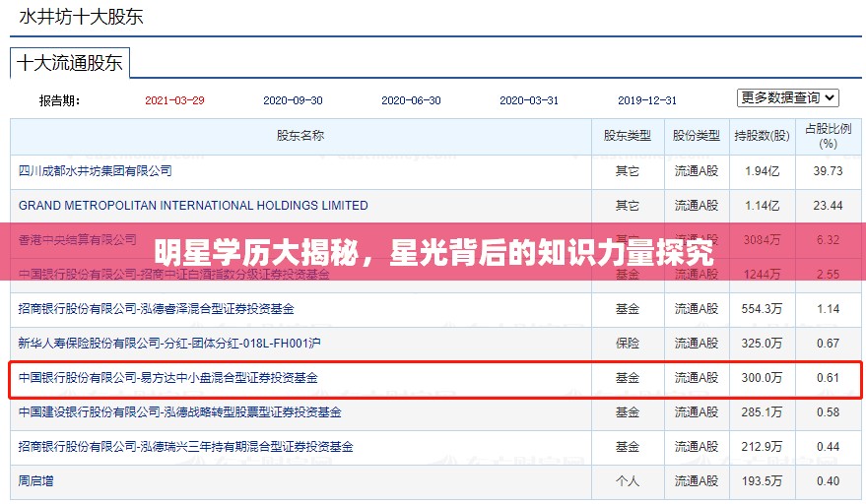Click the 1.94亿 holdings cell
Screen dimensions: 866x504
coord(763,171)
